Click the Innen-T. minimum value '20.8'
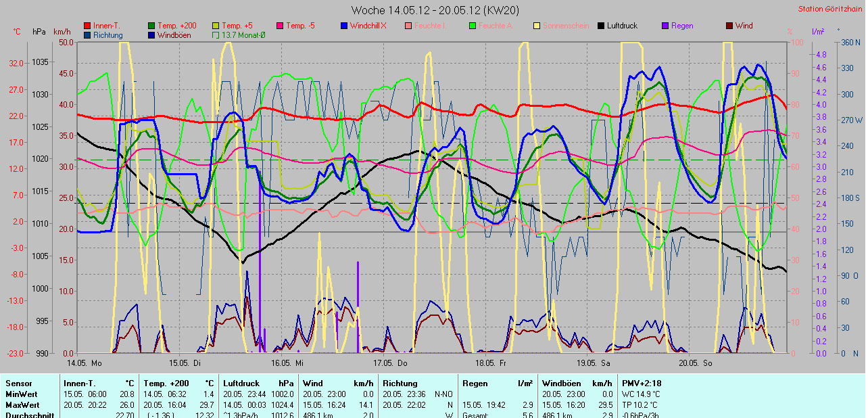The height and width of the screenshot is (418, 868). pyautogui.click(x=127, y=394)
